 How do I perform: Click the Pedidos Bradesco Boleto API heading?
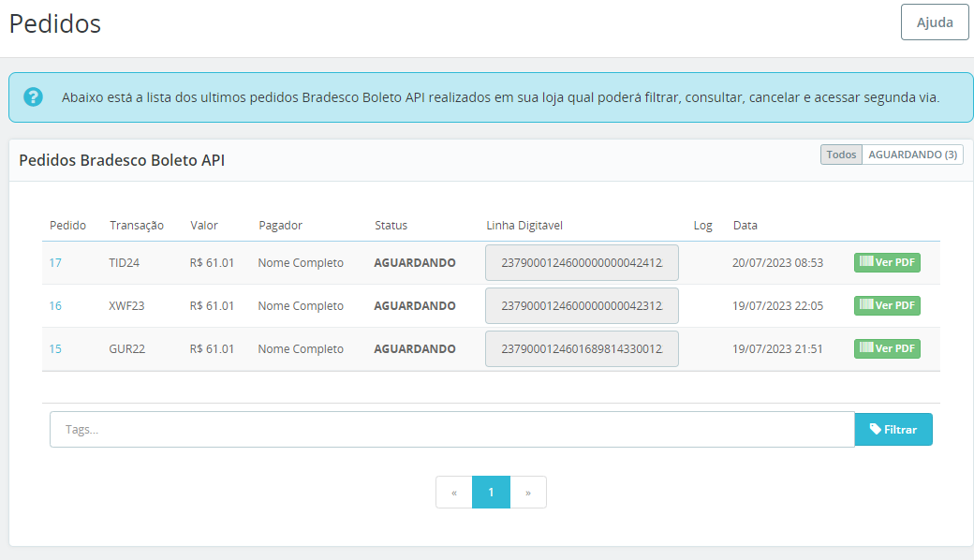click(122, 160)
